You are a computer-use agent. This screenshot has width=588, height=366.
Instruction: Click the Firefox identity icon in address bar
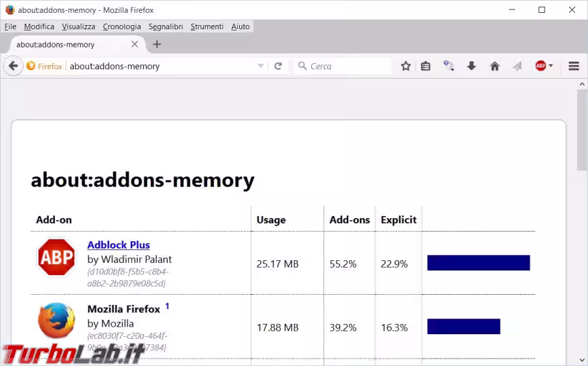(x=30, y=66)
